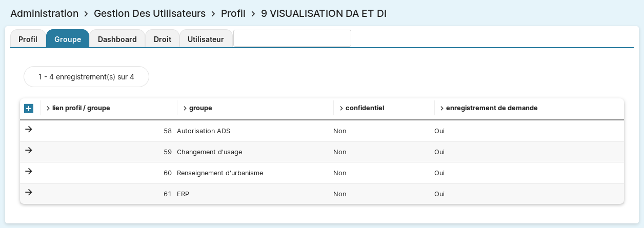
Task: Go to the Droit tab
Action: [x=163, y=39]
